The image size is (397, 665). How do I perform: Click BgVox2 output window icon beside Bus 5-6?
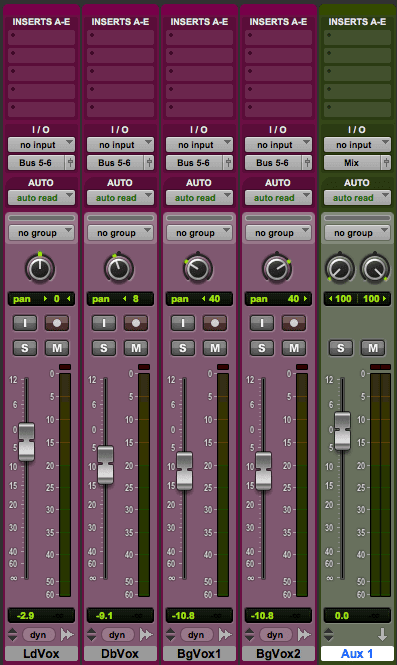tap(307, 162)
